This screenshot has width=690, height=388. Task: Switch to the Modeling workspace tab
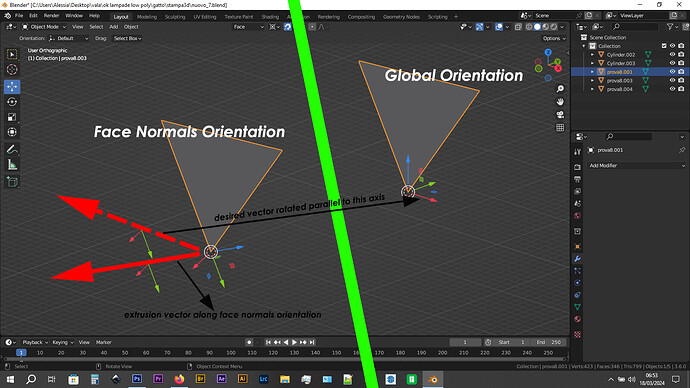(x=147, y=17)
